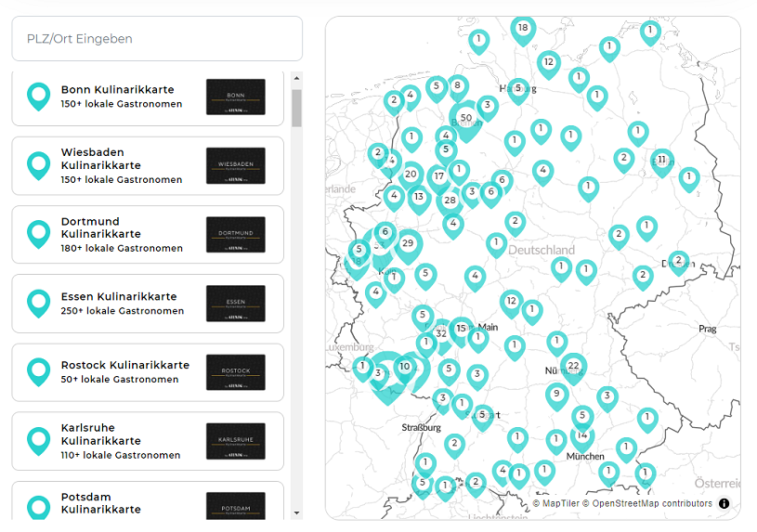
Task: Click the map marker labeled 28
Action: 450,201
